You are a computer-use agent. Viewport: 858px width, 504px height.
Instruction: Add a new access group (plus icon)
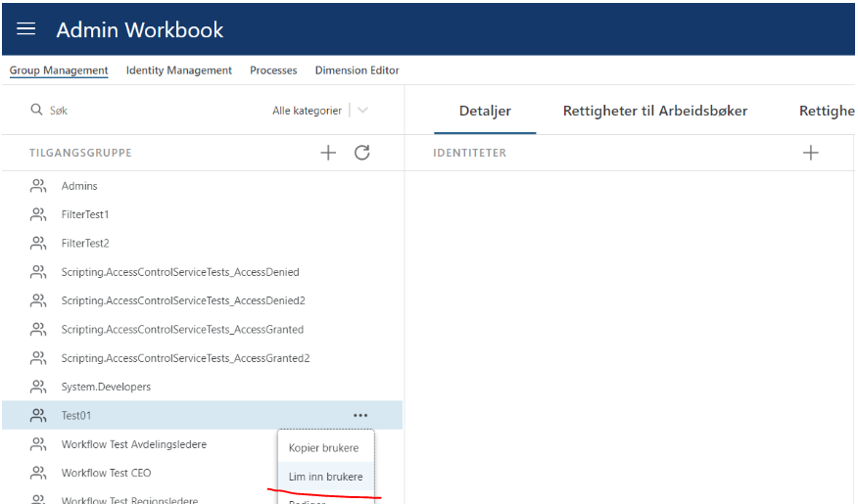pyautogui.click(x=328, y=153)
